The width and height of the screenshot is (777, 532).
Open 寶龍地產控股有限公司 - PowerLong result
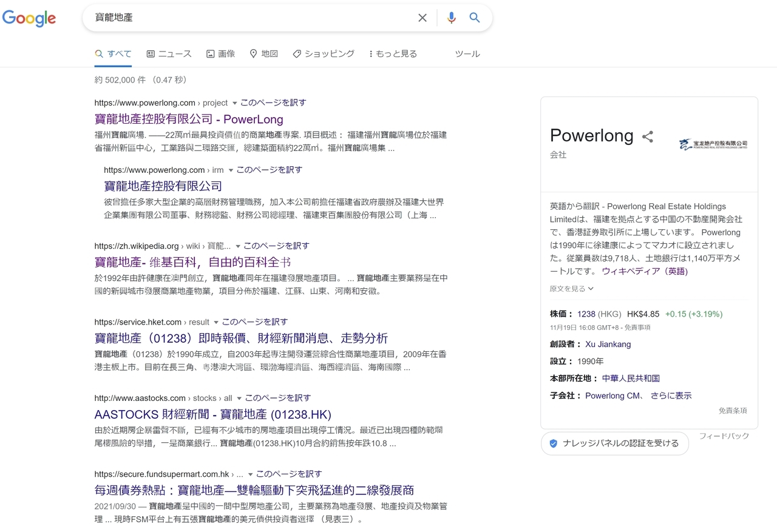coord(189,119)
